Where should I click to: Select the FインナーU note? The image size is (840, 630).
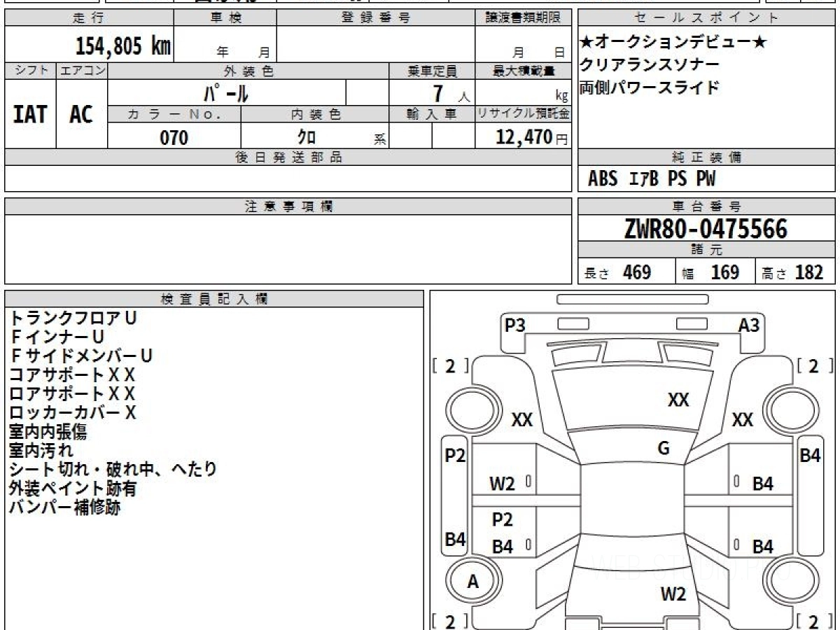coord(57,337)
